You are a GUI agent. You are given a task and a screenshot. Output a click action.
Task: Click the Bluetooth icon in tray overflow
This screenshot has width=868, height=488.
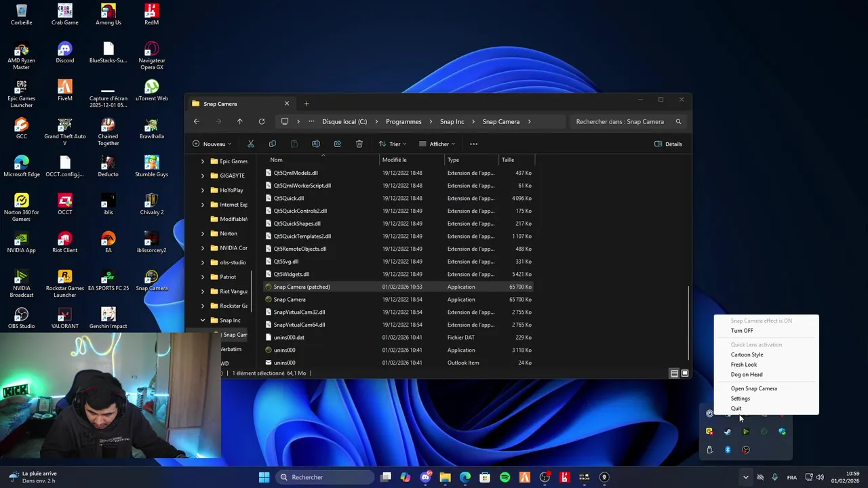pyautogui.click(x=728, y=449)
